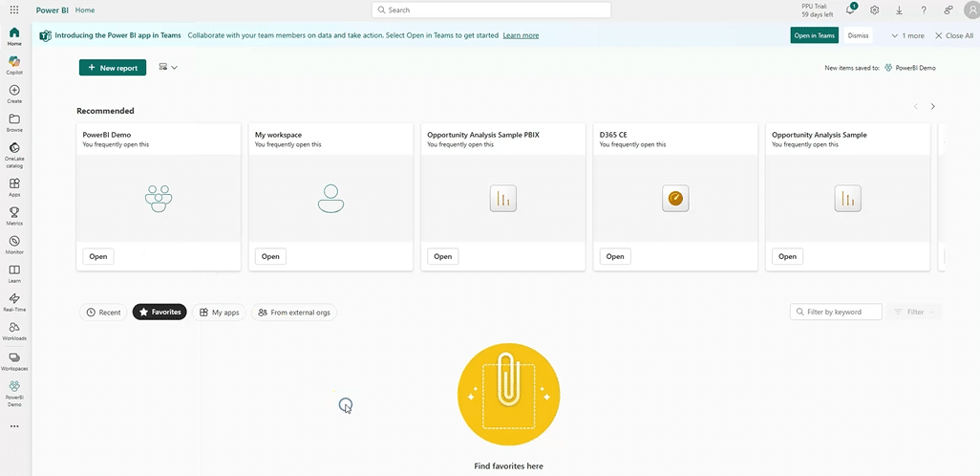Screen dimensions: 980x476
Task: Open Browse in the left navigation
Action: (14, 123)
